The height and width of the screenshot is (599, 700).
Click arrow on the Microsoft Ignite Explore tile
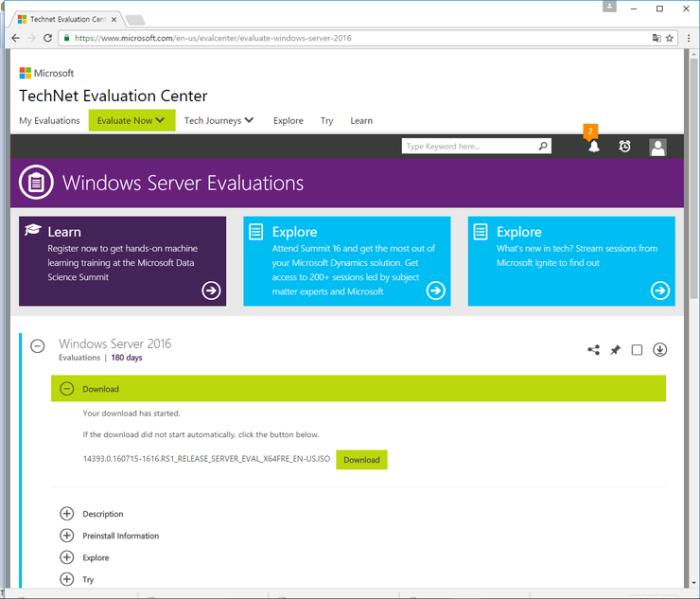(x=660, y=291)
